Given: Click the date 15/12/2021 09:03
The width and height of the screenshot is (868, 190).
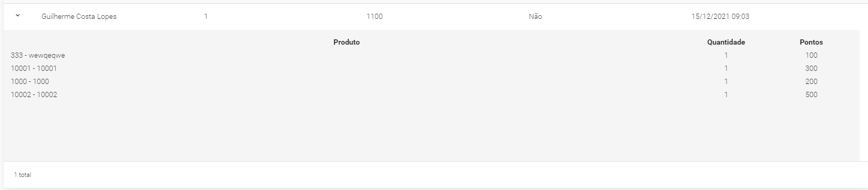Looking at the screenshot, I should coord(720,16).
